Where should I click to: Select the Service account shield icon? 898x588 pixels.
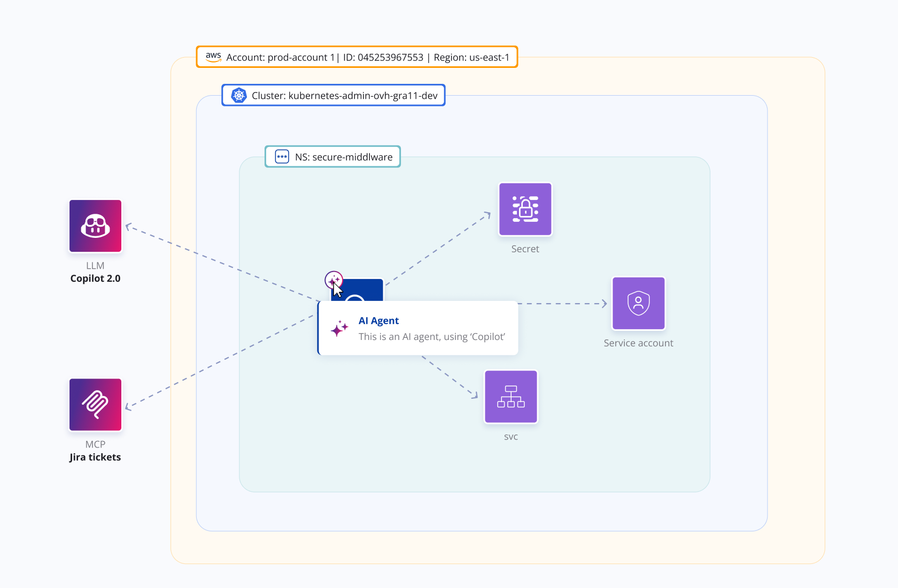[x=638, y=303]
